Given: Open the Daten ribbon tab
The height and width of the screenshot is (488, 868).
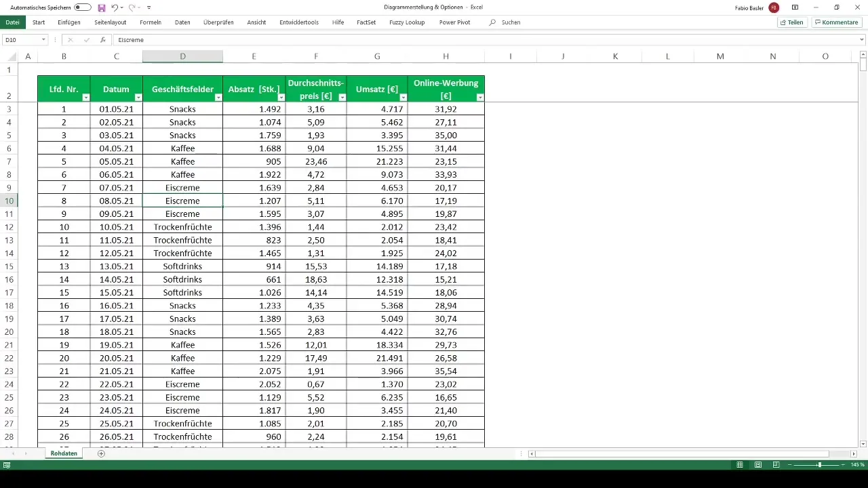Looking at the screenshot, I should coord(182,22).
